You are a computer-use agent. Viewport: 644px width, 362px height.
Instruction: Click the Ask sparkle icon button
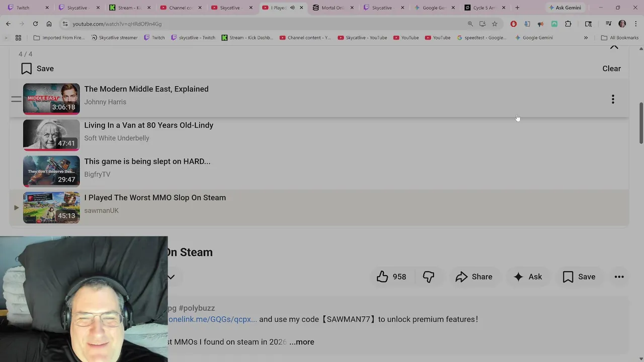[x=528, y=277]
